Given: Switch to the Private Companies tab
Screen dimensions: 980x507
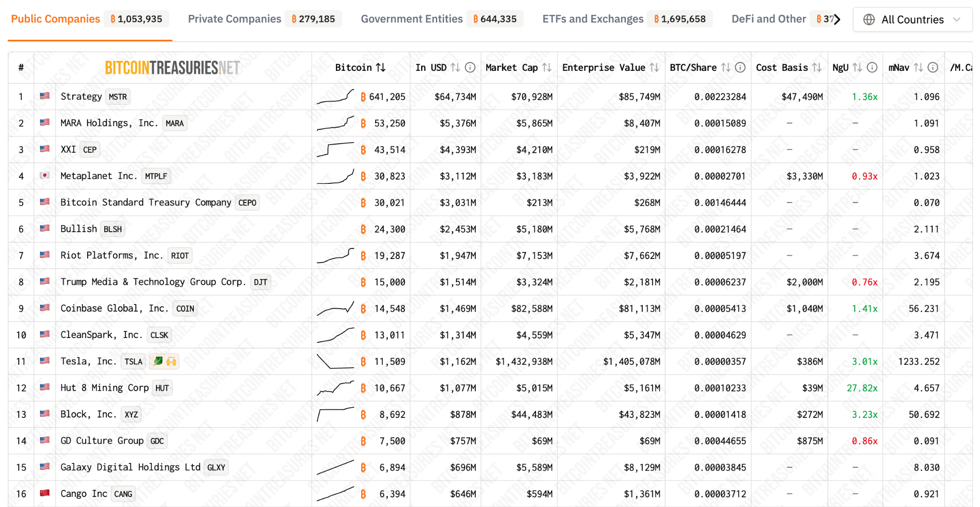Looking at the screenshot, I should pyautogui.click(x=234, y=19).
